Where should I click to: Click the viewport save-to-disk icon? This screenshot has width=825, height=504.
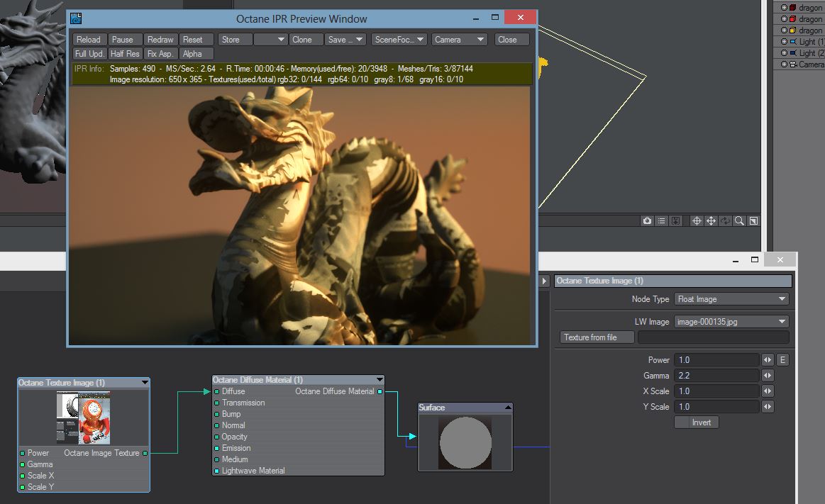pos(675,220)
